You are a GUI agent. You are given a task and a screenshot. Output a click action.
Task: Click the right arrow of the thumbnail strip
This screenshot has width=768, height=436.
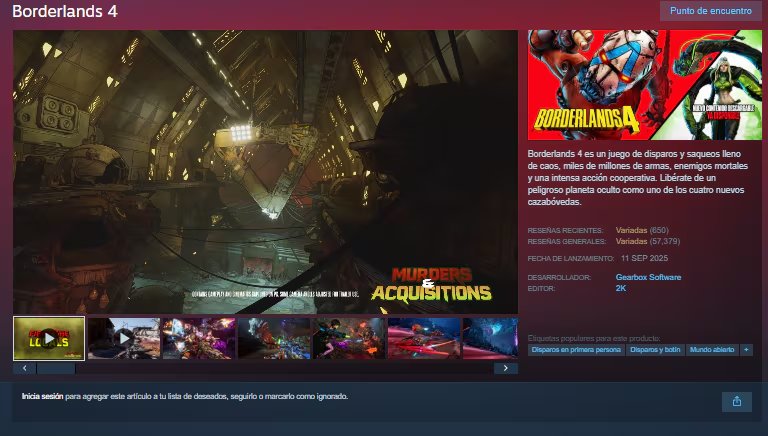pos(506,368)
